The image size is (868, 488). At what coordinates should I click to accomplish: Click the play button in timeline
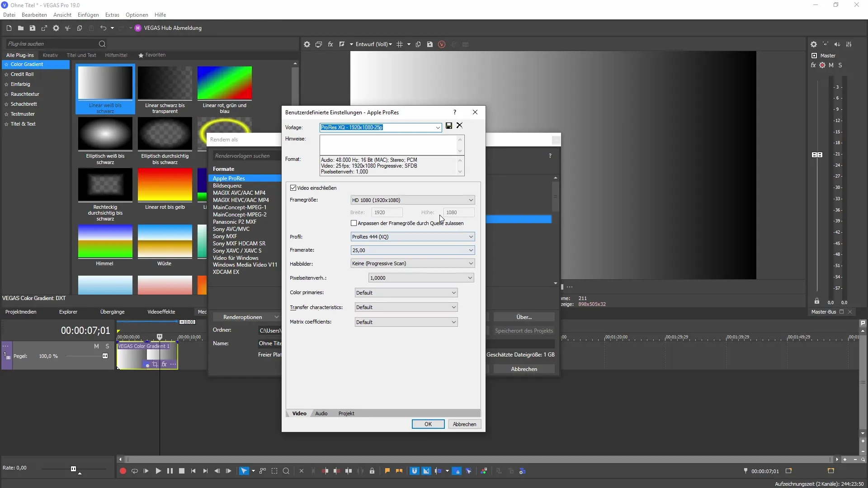(x=158, y=471)
